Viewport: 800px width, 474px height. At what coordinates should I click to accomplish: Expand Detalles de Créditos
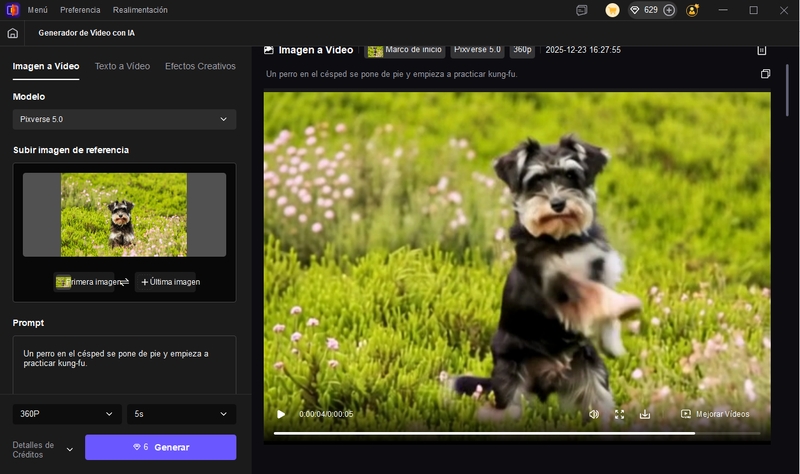[43, 450]
